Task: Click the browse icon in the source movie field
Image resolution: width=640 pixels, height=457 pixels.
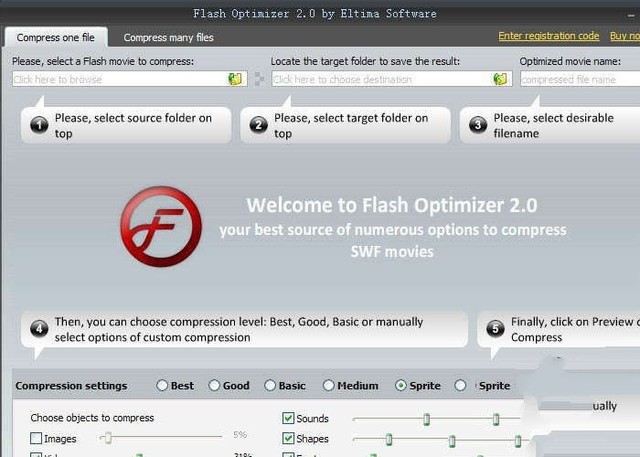Action: click(235, 79)
